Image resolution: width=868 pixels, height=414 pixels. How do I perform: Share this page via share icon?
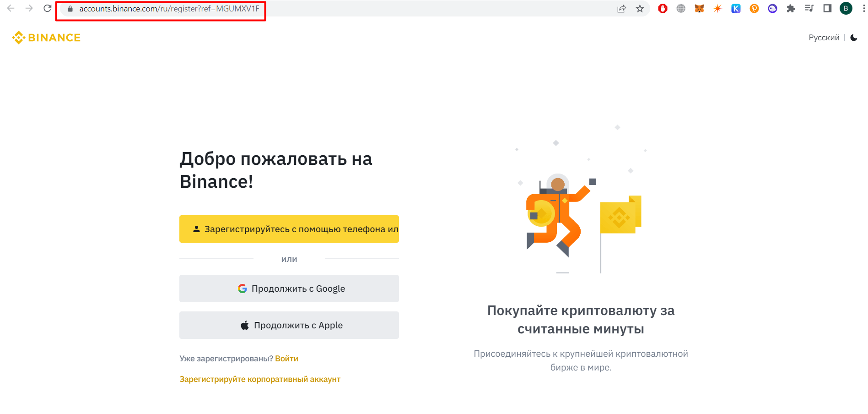pyautogui.click(x=621, y=9)
